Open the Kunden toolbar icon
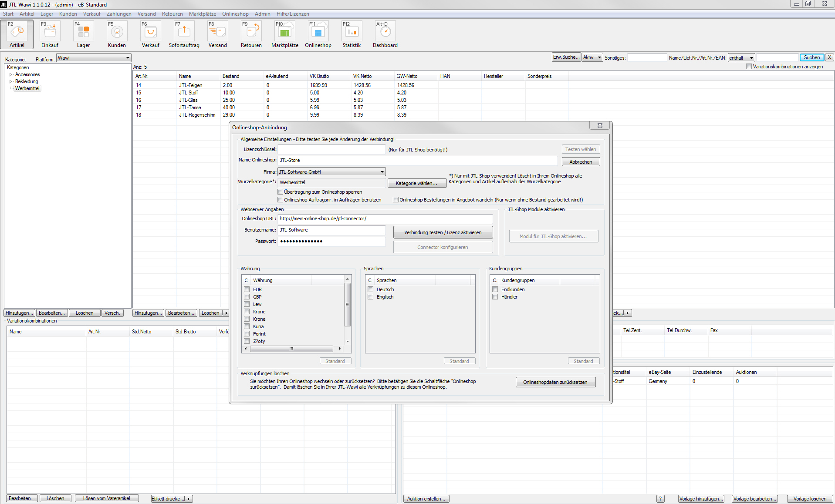 (x=117, y=34)
